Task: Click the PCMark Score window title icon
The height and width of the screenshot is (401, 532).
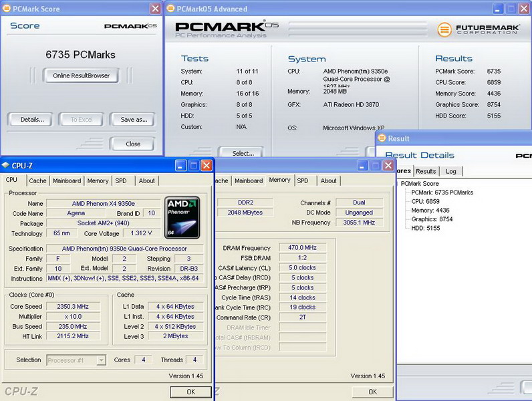Action: (7, 9)
